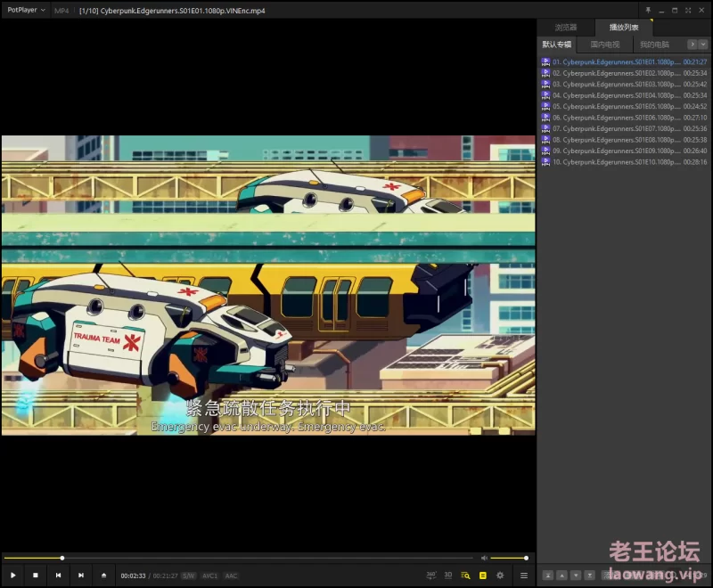Stop the video with the Stop button

click(36, 576)
